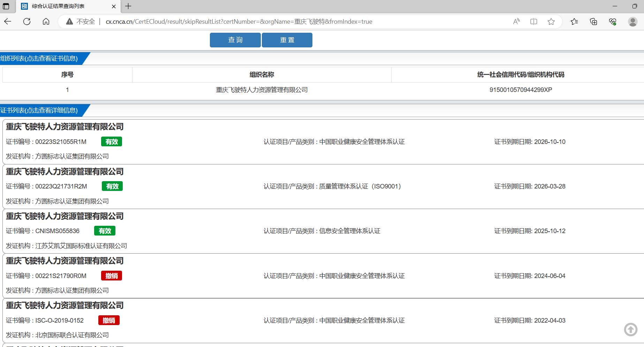Open browser essentials heart icon
This screenshot has width=644, height=347.
click(613, 22)
